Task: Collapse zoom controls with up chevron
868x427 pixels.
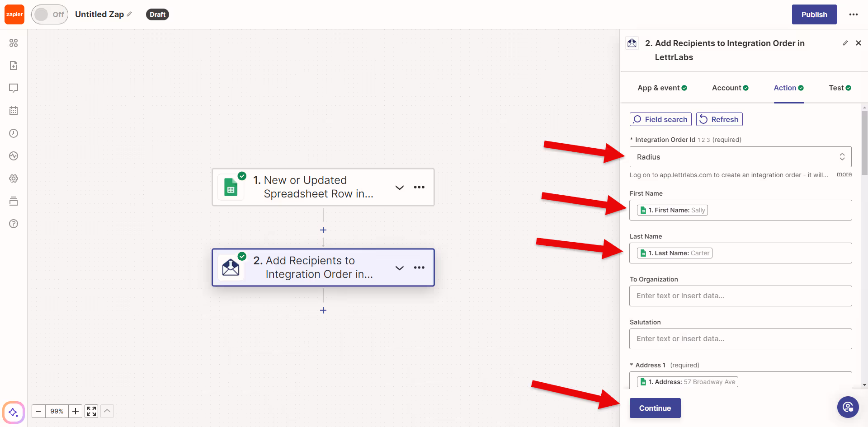Action: pyautogui.click(x=107, y=411)
